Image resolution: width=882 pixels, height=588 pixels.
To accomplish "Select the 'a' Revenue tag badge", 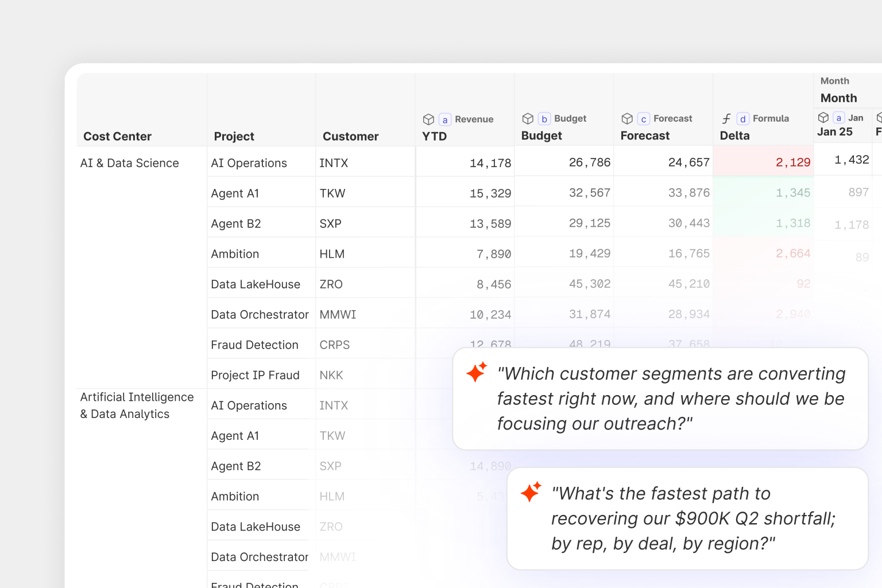I will click(x=444, y=119).
